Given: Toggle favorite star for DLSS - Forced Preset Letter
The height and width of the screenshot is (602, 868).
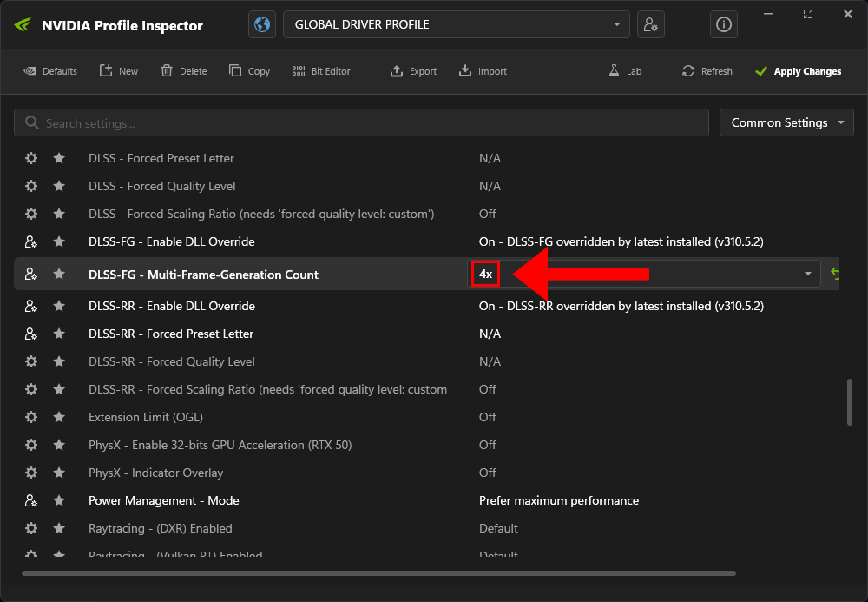Looking at the screenshot, I should (59, 158).
